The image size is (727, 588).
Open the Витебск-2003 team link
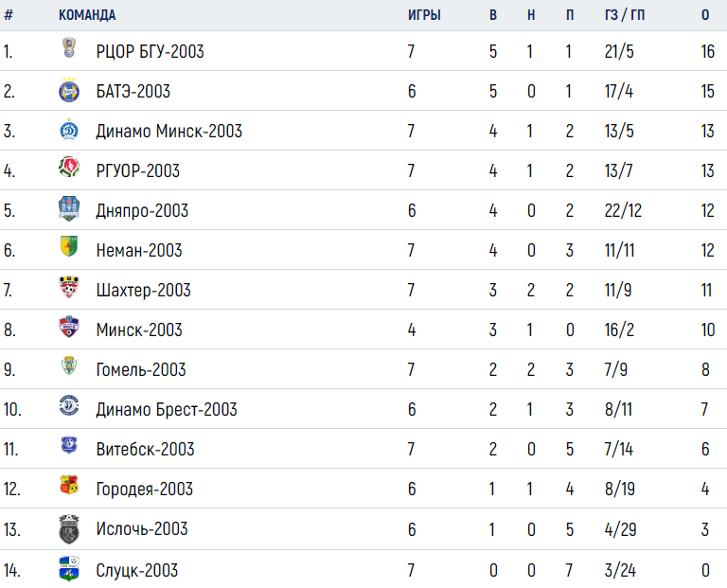145,450
